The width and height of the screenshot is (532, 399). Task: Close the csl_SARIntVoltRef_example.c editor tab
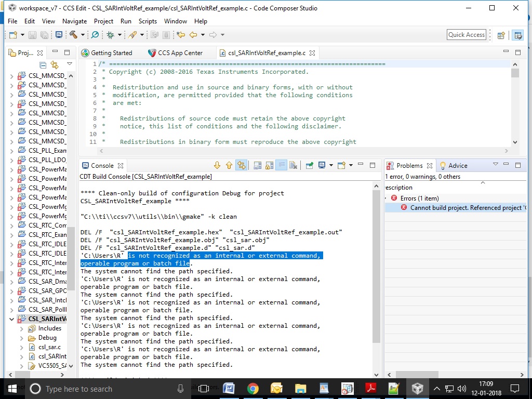pos(312,53)
